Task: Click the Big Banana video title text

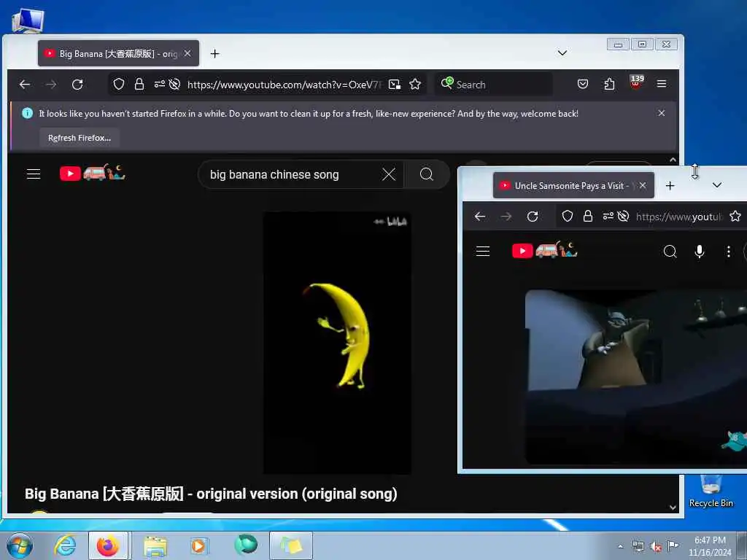Action: [211, 494]
